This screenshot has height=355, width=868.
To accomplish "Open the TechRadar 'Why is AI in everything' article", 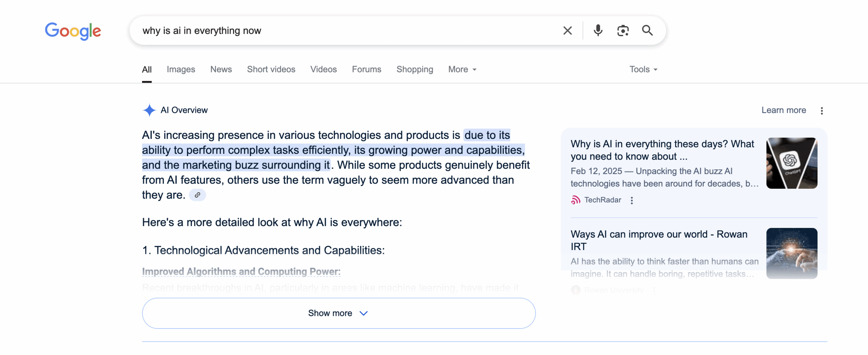I will coord(662,150).
